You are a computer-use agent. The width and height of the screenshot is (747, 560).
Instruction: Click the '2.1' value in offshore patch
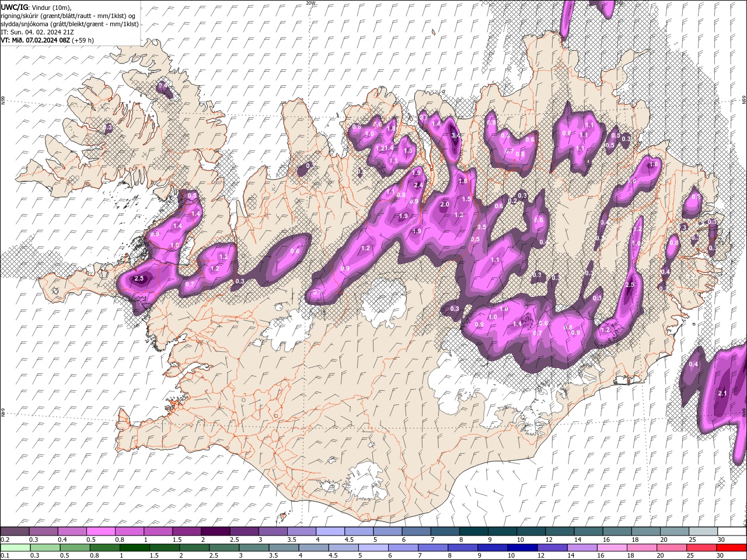click(722, 394)
